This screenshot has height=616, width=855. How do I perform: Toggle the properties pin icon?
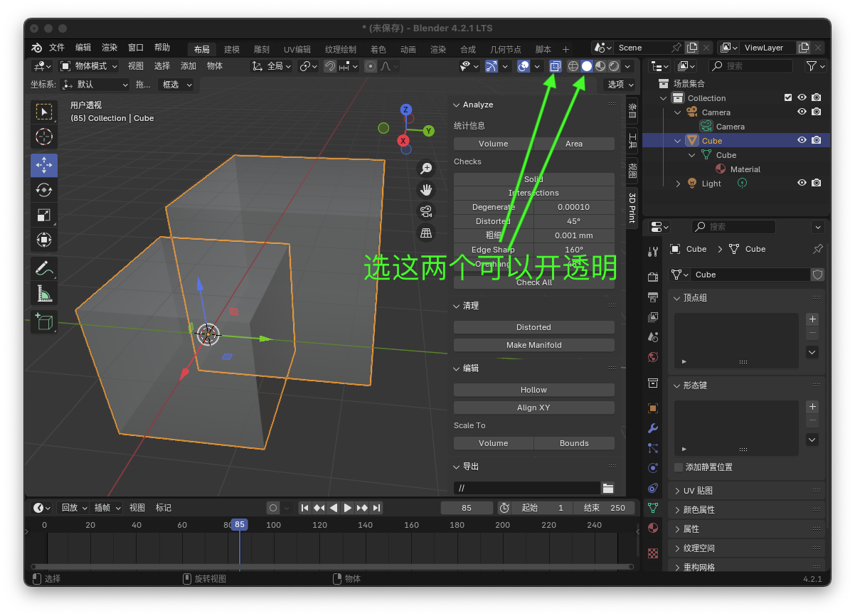click(x=817, y=249)
